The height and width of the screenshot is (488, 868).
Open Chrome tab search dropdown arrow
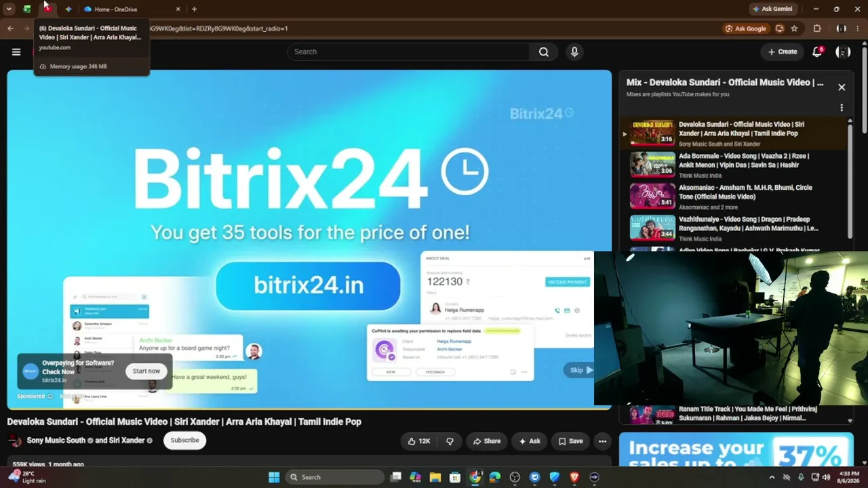(9, 9)
